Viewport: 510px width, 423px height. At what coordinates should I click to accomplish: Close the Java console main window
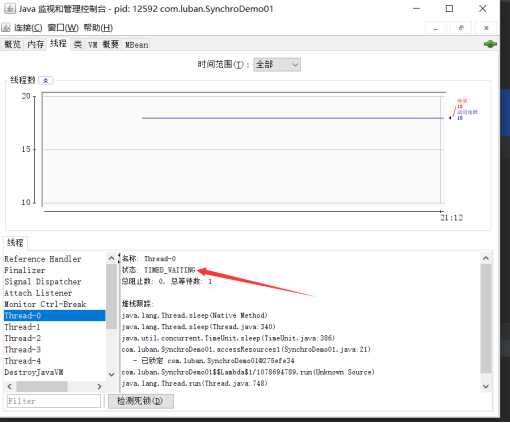(482, 9)
